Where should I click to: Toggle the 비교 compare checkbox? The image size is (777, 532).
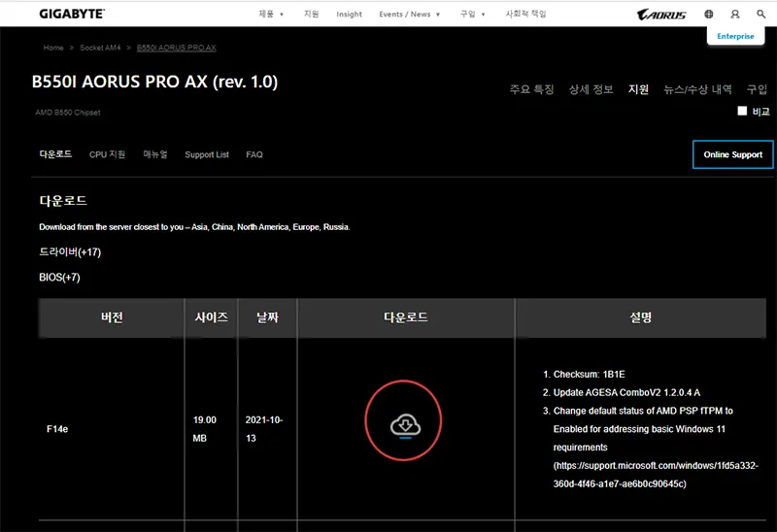[x=742, y=111]
